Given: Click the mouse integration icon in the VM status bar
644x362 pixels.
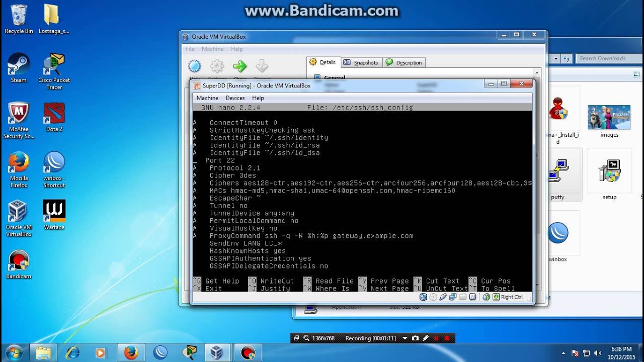Looking at the screenshot, I should pos(487,297).
